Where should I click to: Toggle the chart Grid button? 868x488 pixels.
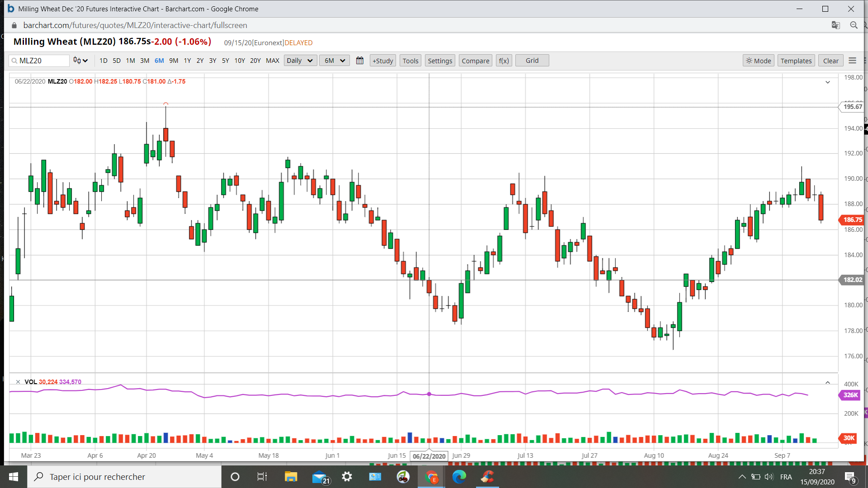coord(532,61)
